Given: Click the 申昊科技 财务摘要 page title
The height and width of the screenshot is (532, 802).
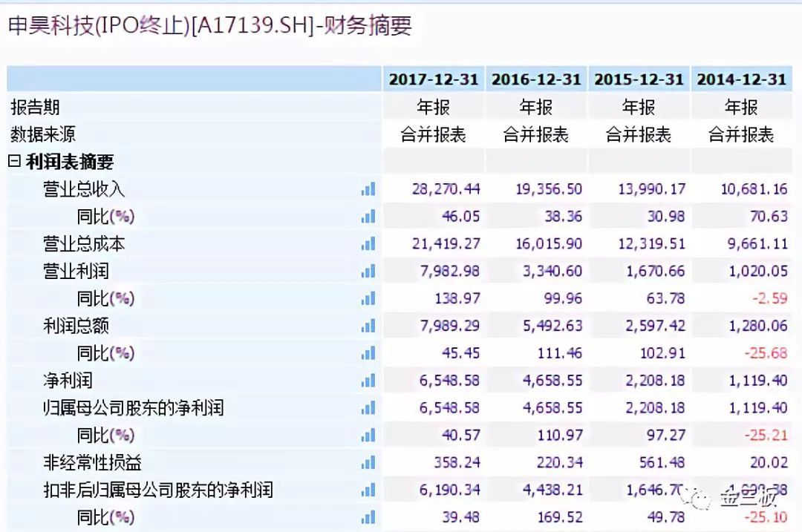Looking at the screenshot, I should (209, 25).
